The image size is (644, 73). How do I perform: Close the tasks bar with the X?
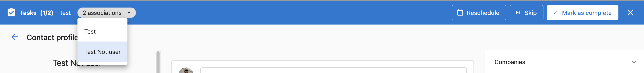(630, 13)
